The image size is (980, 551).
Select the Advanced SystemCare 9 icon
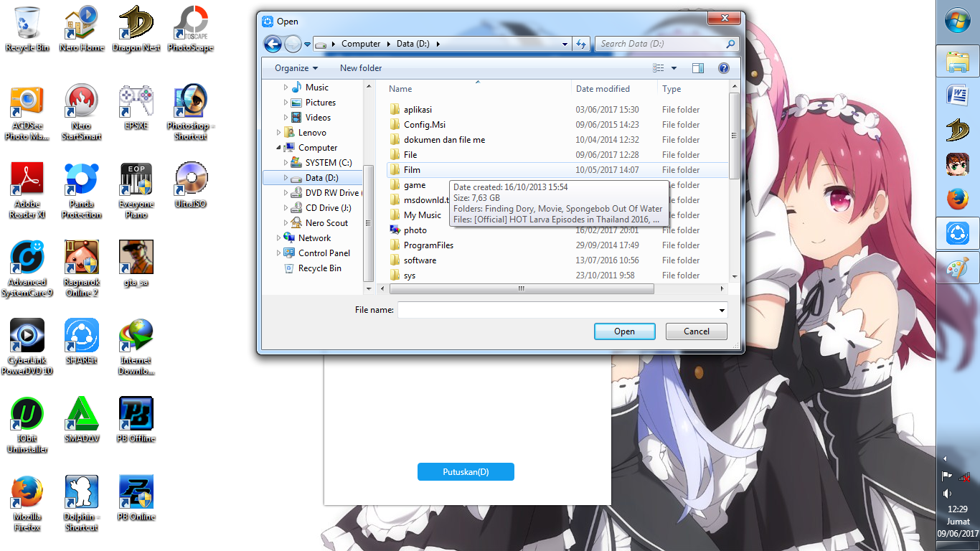[x=27, y=269]
